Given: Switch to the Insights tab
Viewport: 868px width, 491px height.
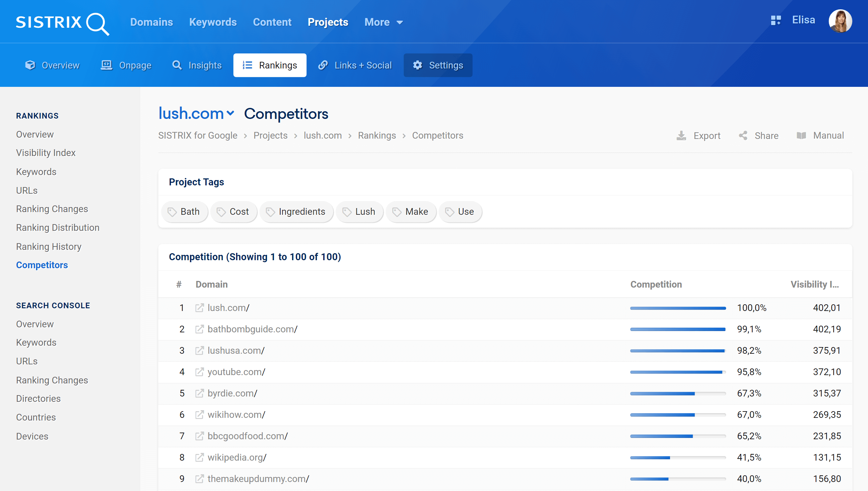Looking at the screenshot, I should (x=197, y=65).
